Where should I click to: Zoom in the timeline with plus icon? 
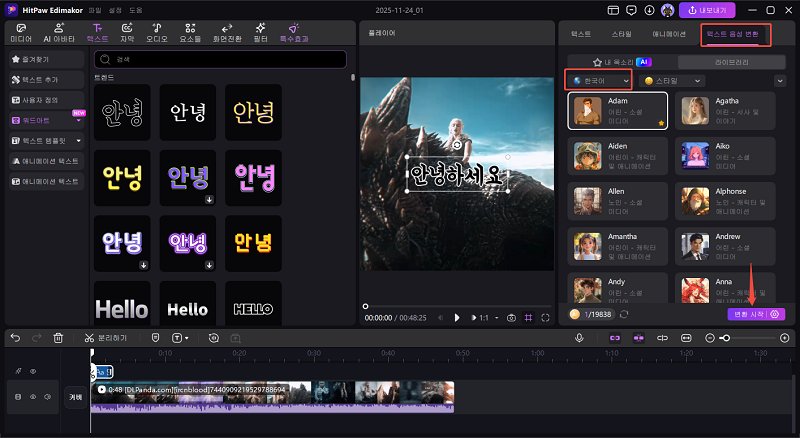785,338
